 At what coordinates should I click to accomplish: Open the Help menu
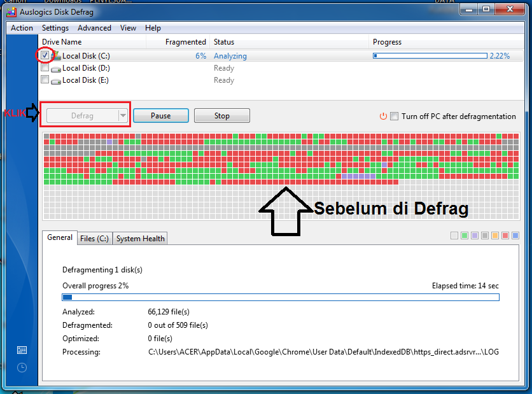153,28
